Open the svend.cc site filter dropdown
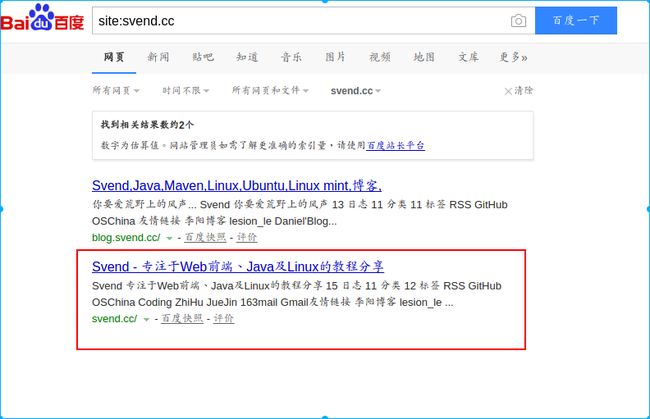650x419 pixels. [356, 91]
